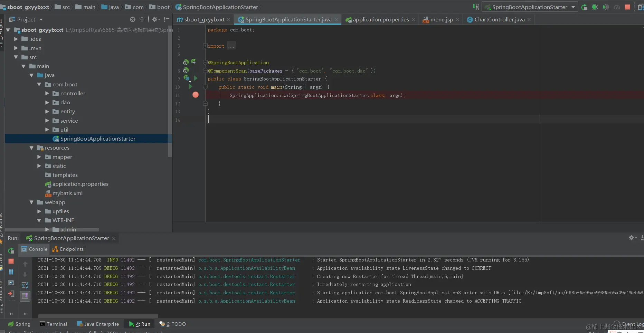Click the Debug bug icon in top toolbar
Viewport: 644px width, 333px height.
tap(595, 7)
